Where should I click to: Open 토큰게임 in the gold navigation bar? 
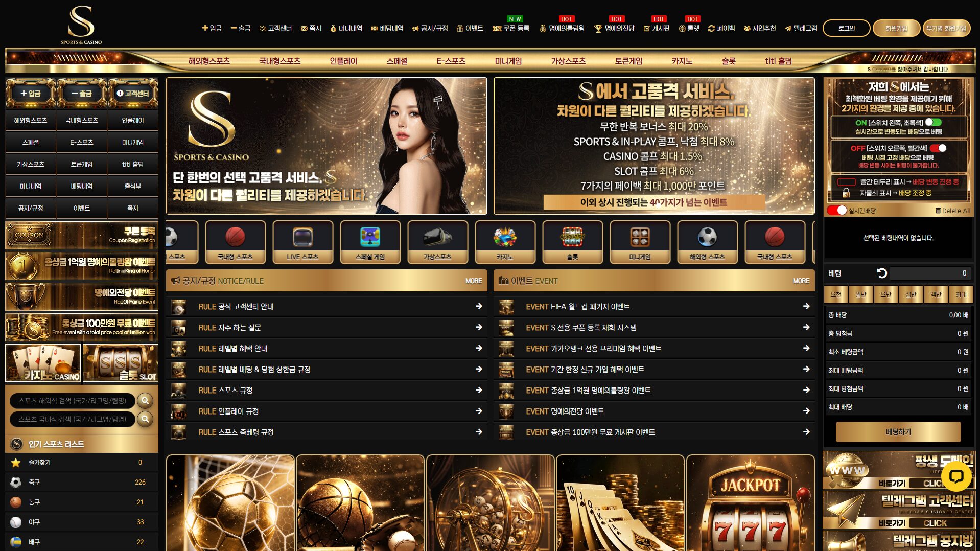(x=628, y=61)
